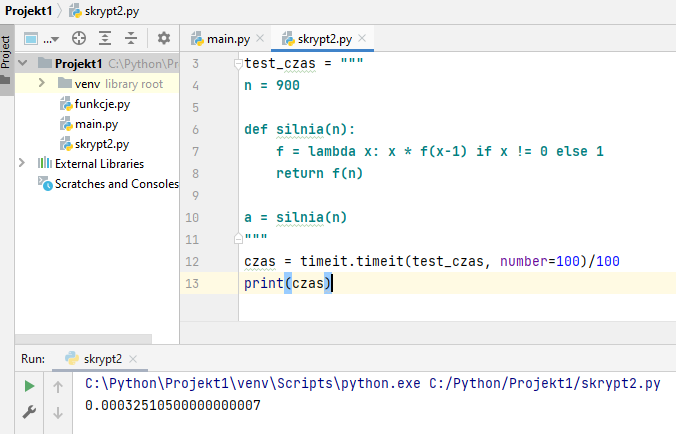Rerun skrypt2 with green play button
This screenshot has height=434, width=676.
tap(29, 386)
